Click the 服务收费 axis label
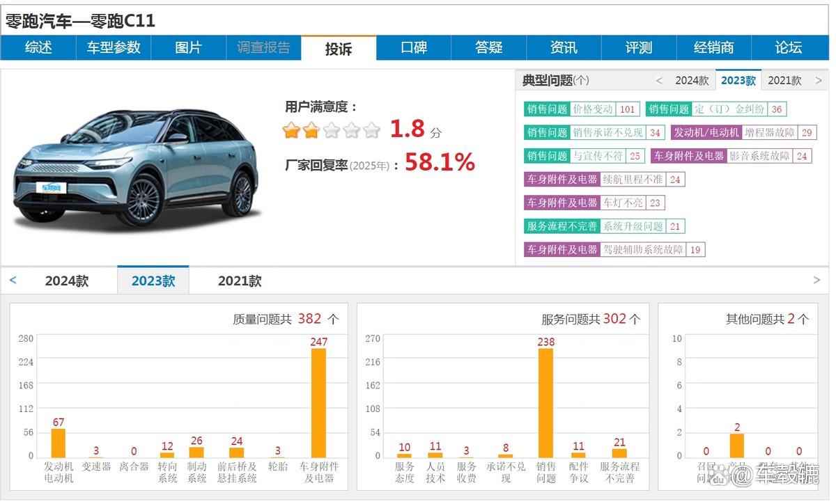This screenshot has width=836, height=504. point(467,472)
